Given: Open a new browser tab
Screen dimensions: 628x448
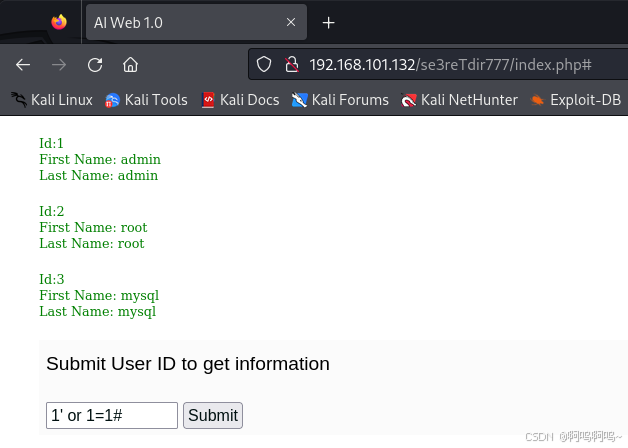Looking at the screenshot, I should (x=328, y=23).
